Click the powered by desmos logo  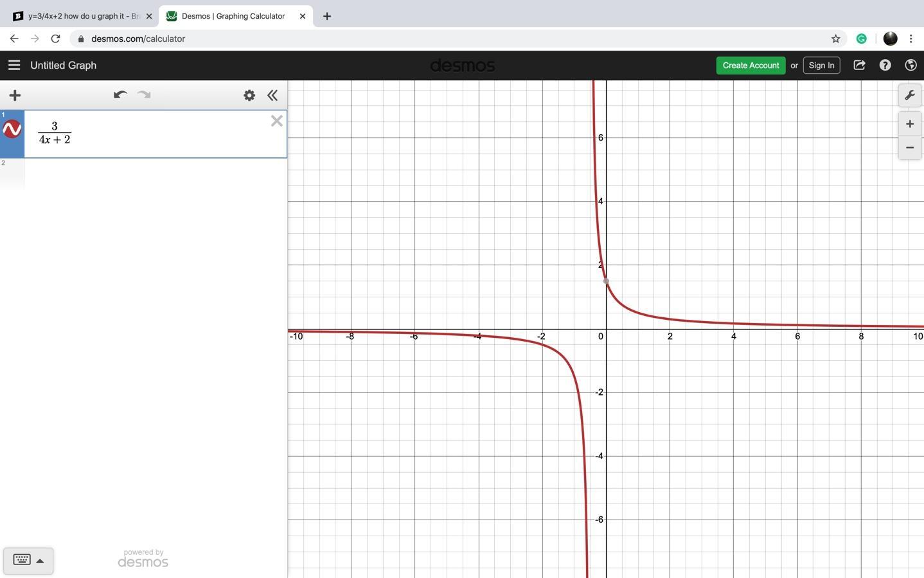[143, 558]
